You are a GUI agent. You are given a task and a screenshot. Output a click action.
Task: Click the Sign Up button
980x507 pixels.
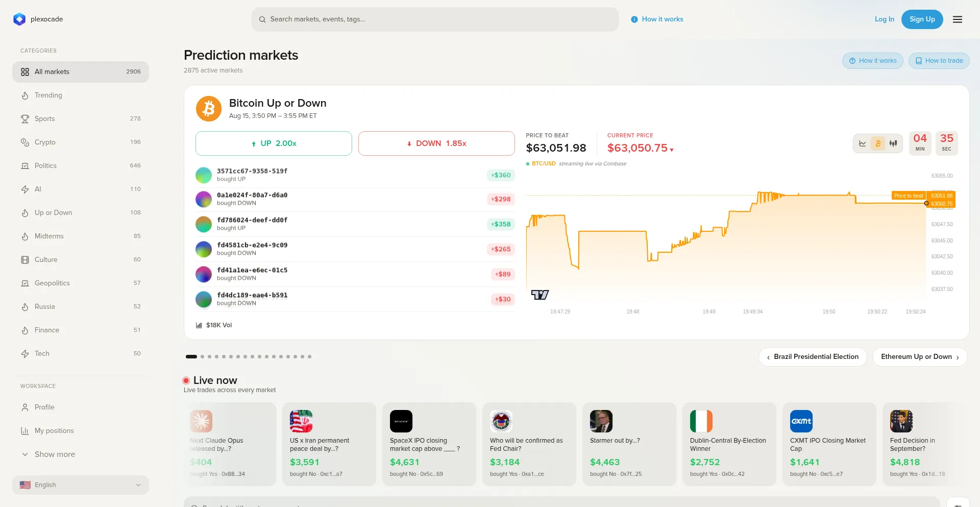(x=922, y=19)
